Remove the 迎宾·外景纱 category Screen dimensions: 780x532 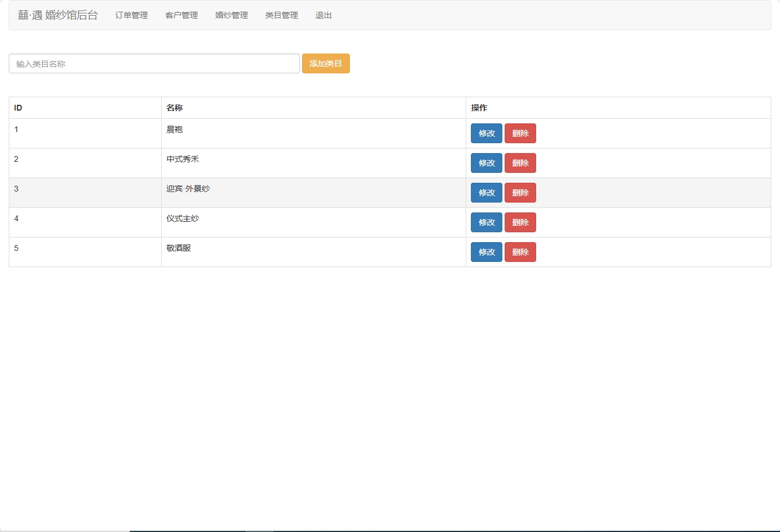[x=520, y=193]
